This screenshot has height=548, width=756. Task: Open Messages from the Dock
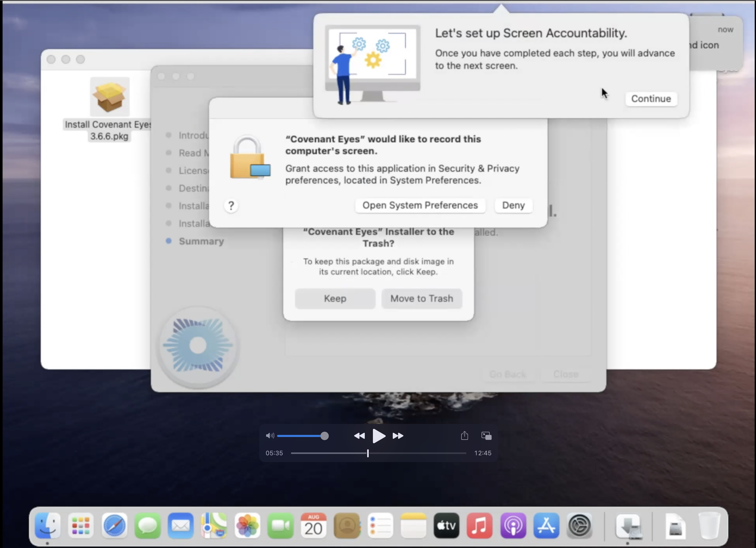pyautogui.click(x=147, y=526)
